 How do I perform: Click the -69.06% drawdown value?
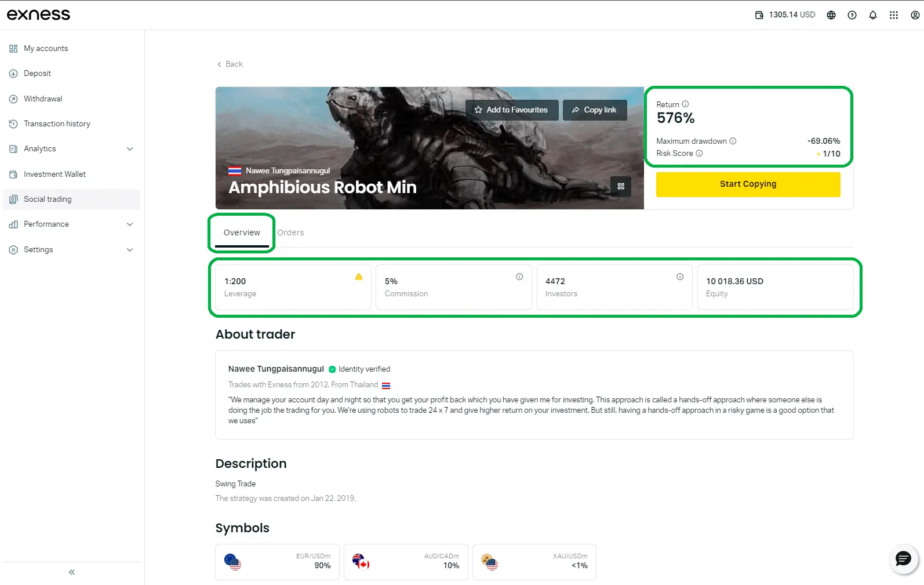pyautogui.click(x=823, y=141)
